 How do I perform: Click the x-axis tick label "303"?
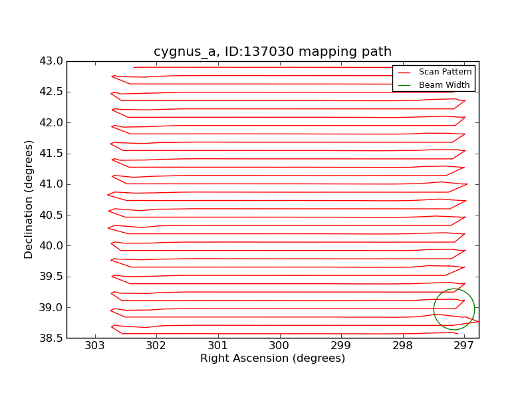click(94, 345)
